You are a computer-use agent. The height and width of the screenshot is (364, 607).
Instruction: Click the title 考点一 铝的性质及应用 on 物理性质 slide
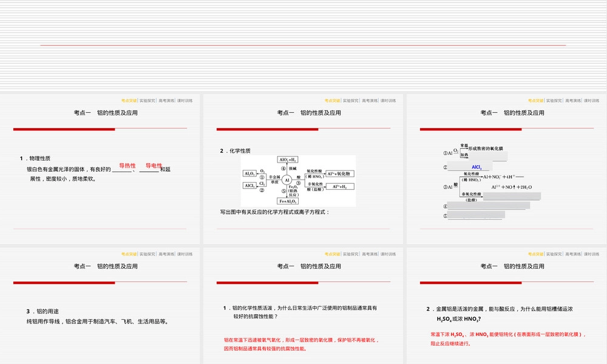pyautogui.click(x=106, y=113)
